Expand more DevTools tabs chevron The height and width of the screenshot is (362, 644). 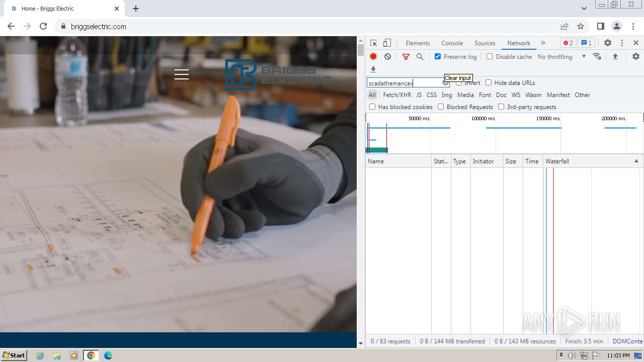[543, 43]
